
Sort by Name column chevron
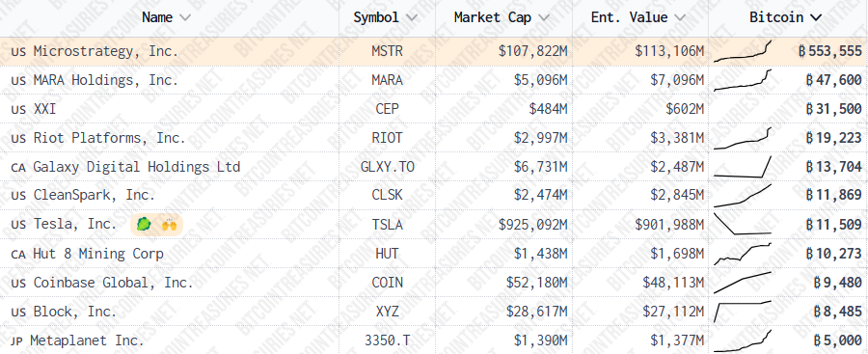185,17
